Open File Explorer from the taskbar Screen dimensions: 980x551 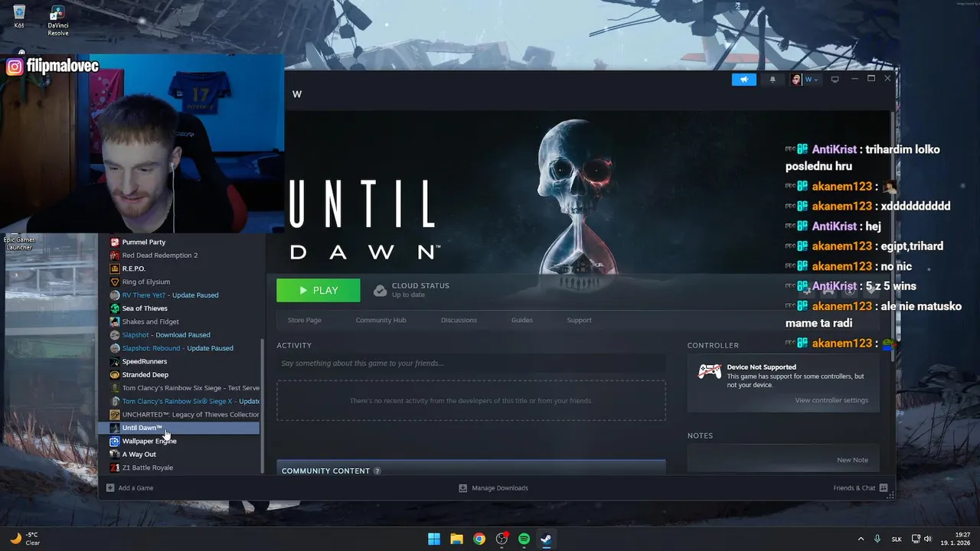point(456,539)
